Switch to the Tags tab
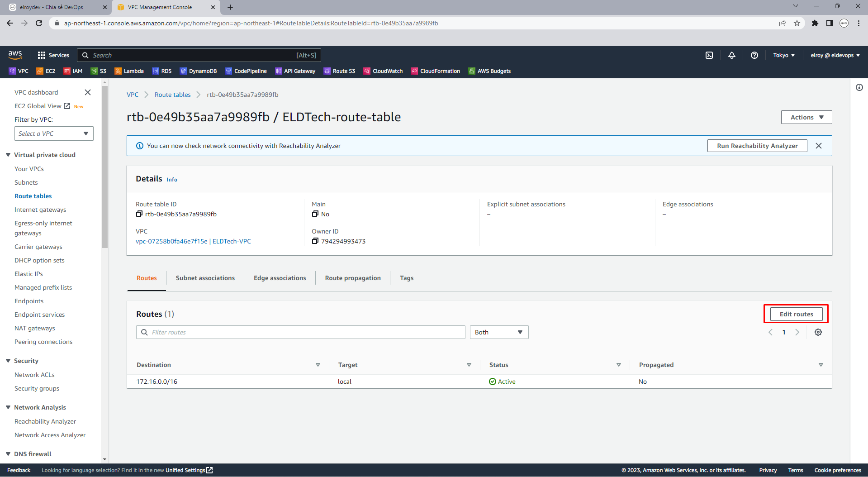Screen dimensions: 868x477 click(x=407, y=278)
